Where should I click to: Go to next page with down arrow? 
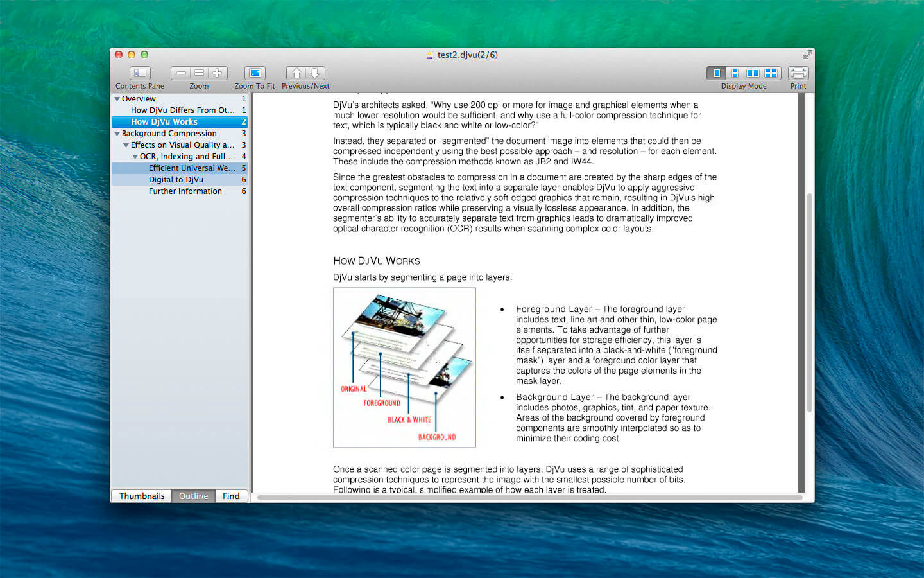click(315, 73)
